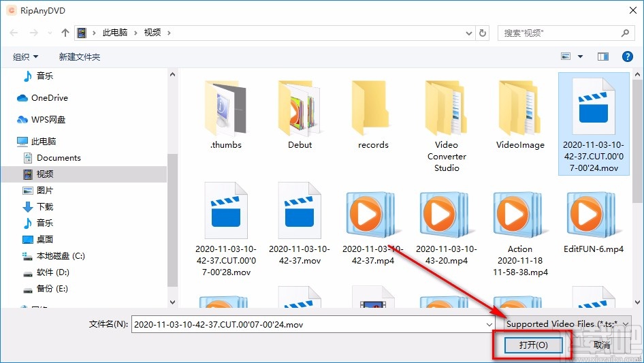Go up one folder level
Screen dimensions: 644x363
pos(65,33)
